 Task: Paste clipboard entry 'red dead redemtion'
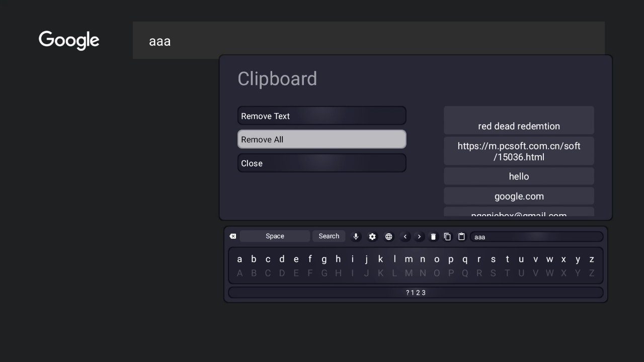coord(519,120)
